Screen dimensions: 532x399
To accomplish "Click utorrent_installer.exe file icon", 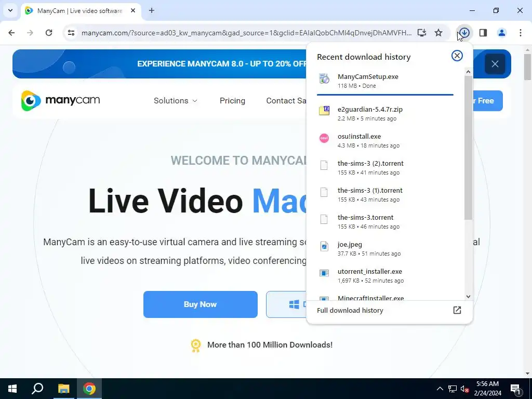I will [x=324, y=273].
